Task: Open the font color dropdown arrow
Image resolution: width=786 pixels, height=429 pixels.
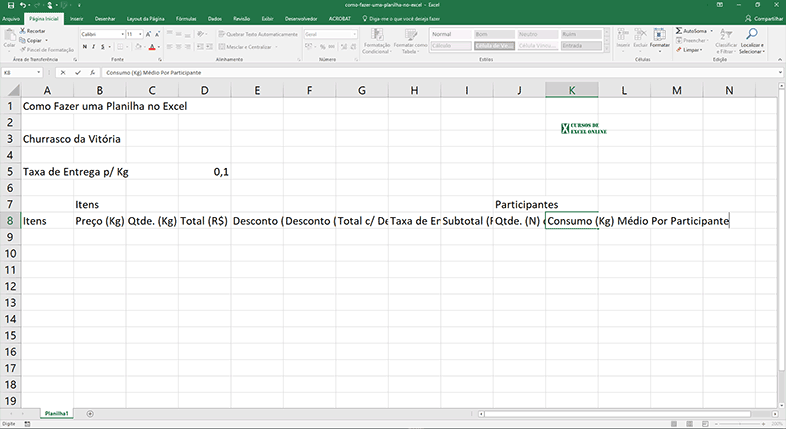Action: [159, 47]
